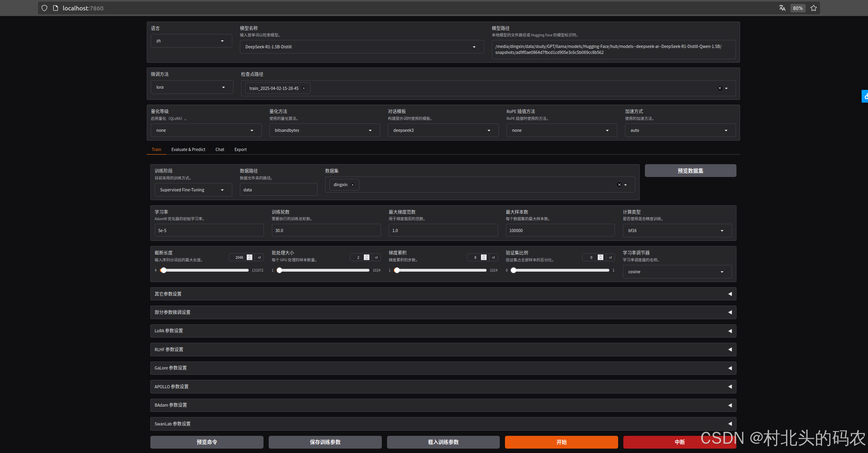Image resolution: width=868 pixels, height=453 pixels.
Task: Open the Export tab
Action: pos(240,149)
